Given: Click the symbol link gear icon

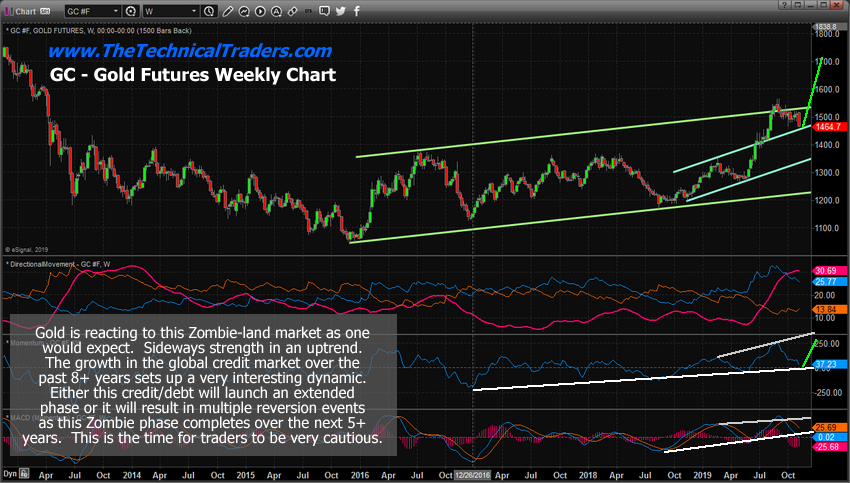Looking at the screenshot, I should click(131, 11).
